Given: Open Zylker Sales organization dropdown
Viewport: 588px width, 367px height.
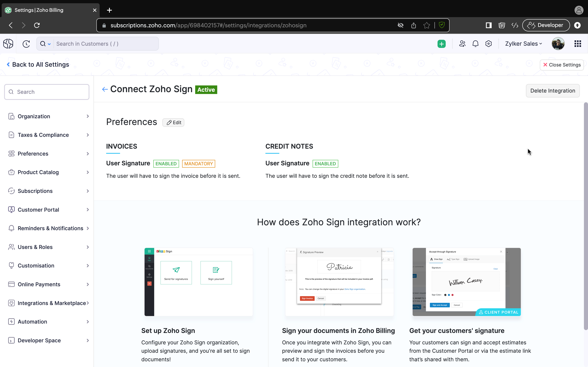Looking at the screenshot, I should [523, 44].
